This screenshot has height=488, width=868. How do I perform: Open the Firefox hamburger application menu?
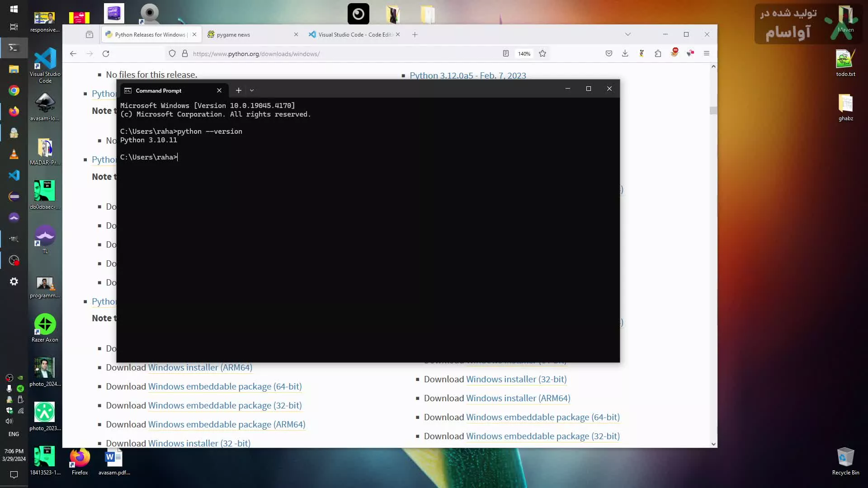[x=707, y=54]
